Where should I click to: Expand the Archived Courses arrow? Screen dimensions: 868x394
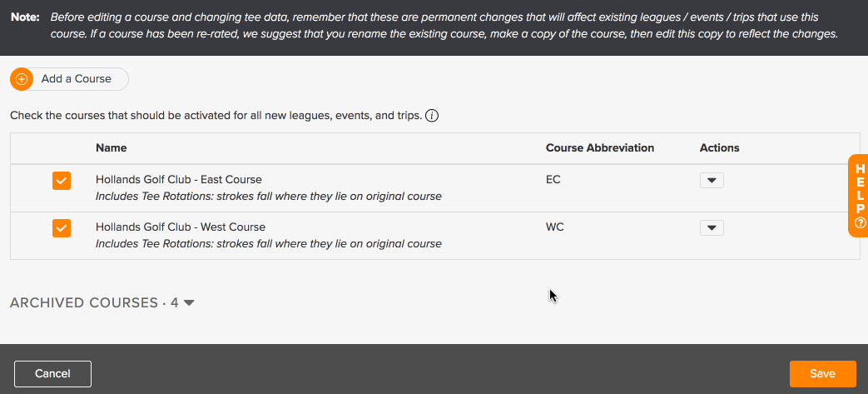point(189,303)
